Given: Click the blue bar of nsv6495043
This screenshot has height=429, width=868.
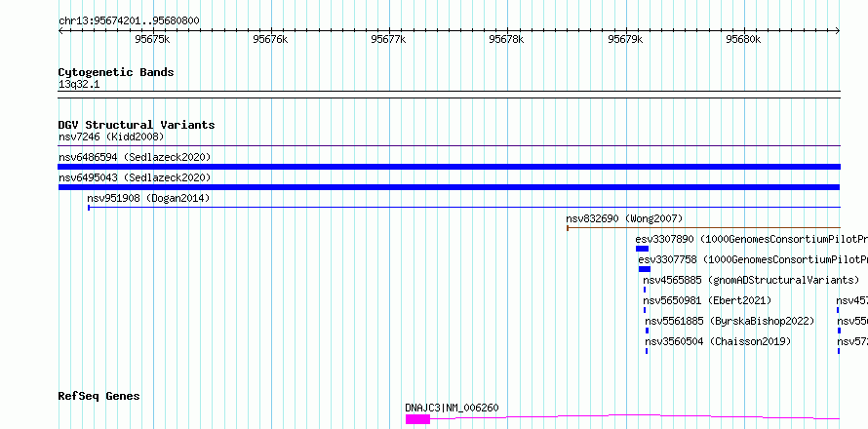Looking at the screenshot, I should [450, 187].
